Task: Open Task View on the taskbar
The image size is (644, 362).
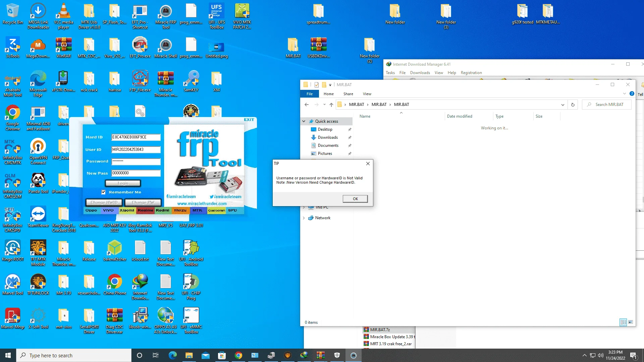Action: click(155, 355)
